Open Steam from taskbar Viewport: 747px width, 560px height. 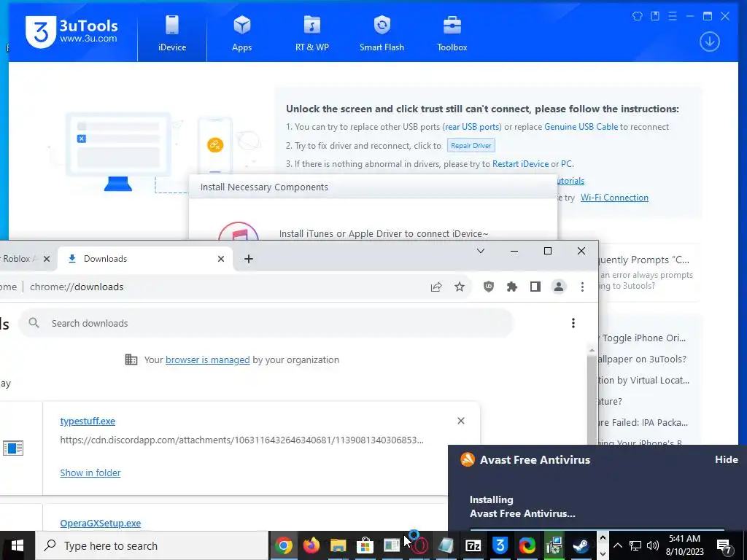[x=580, y=545]
